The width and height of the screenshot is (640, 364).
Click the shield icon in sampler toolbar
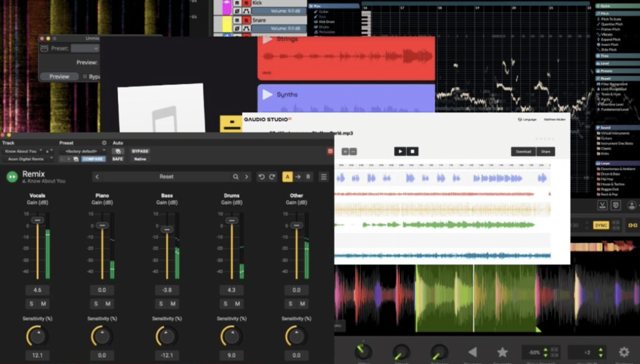click(x=616, y=205)
